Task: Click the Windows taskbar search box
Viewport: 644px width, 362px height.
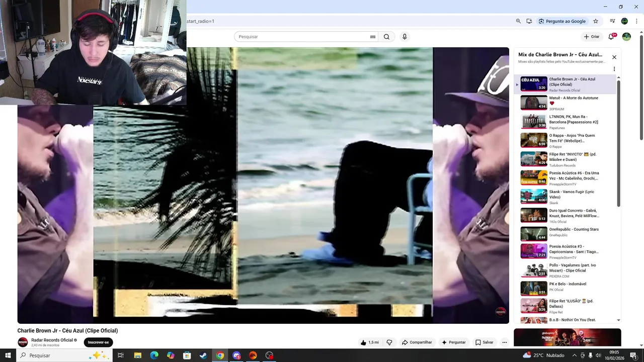Action: [x=64, y=355]
